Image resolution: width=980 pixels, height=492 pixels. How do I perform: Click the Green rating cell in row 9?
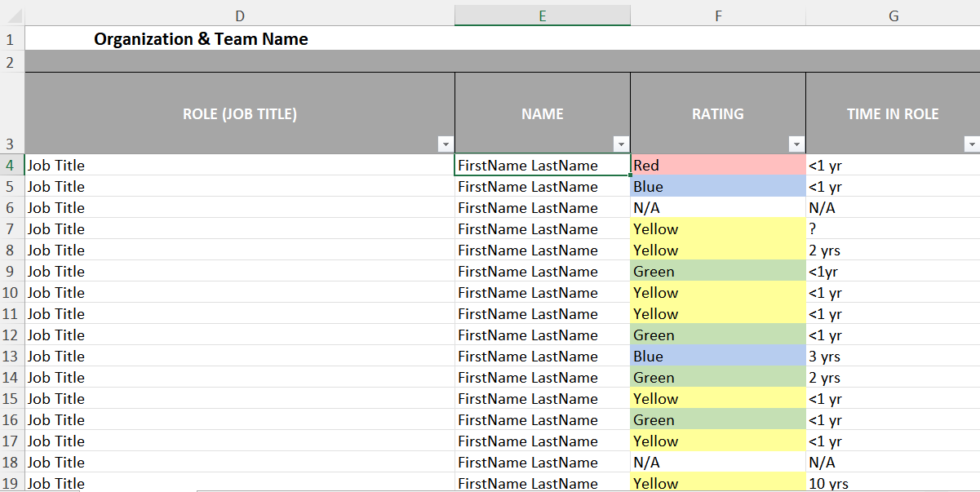coord(717,271)
